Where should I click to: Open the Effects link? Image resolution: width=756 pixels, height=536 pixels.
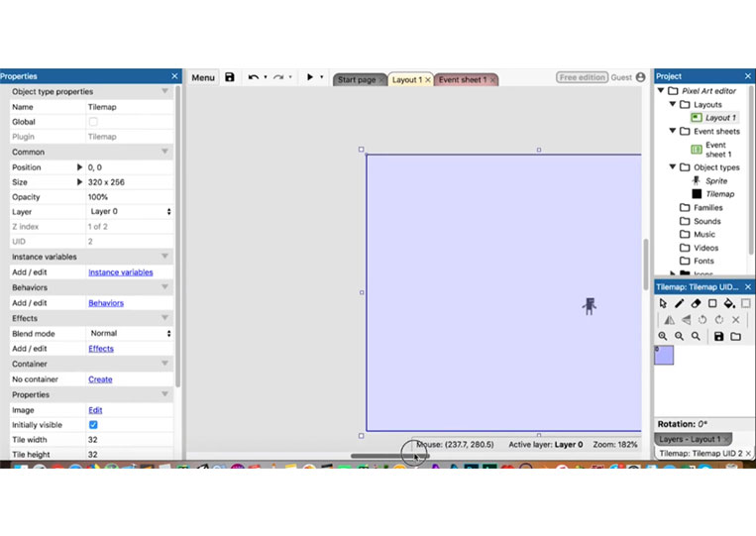pyautogui.click(x=101, y=349)
